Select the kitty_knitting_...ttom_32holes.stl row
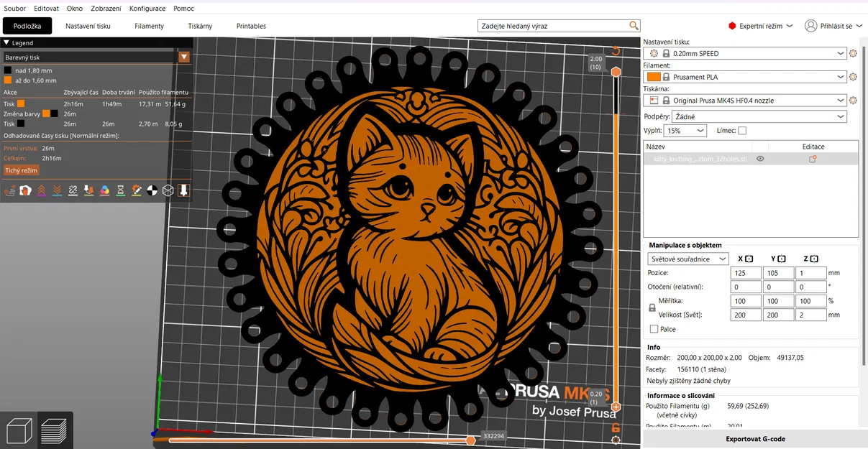The image size is (868, 449). pos(750,159)
